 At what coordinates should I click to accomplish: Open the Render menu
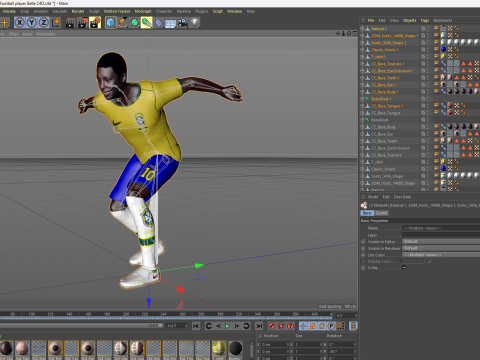(78, 11)
